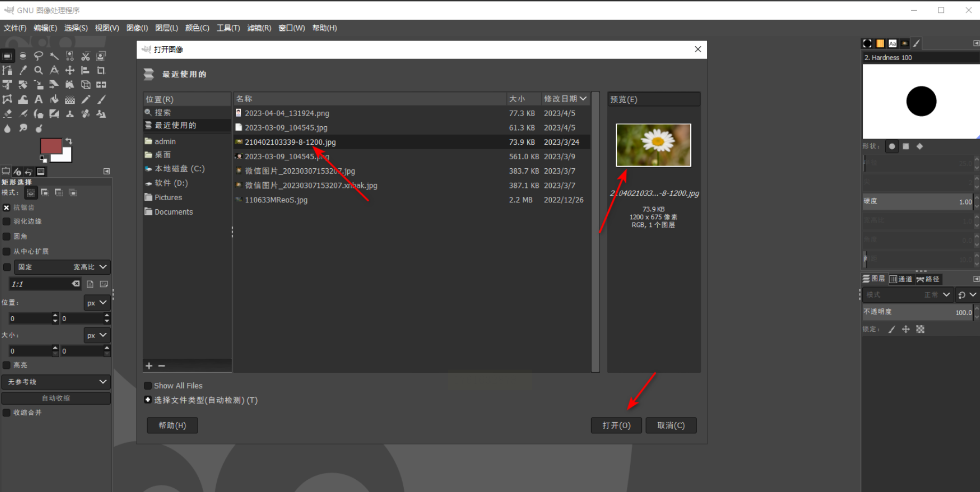This screenshot has width=980, height=492.
Task: Click the add bookmark plus icon
Action: point(149,366)
